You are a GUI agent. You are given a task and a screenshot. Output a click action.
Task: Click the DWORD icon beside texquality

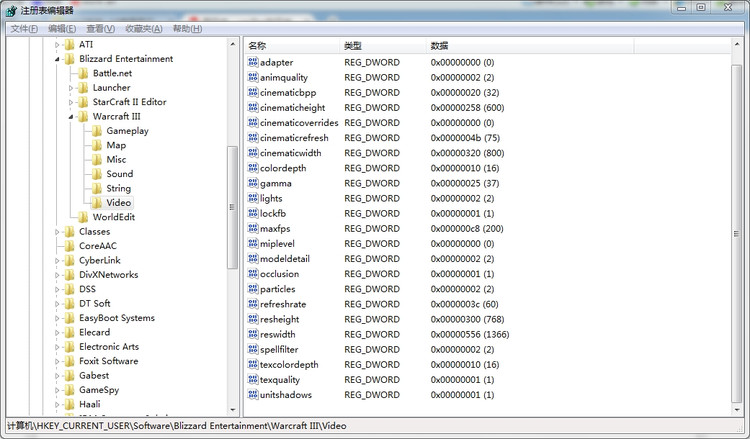[x=253, y=379]
